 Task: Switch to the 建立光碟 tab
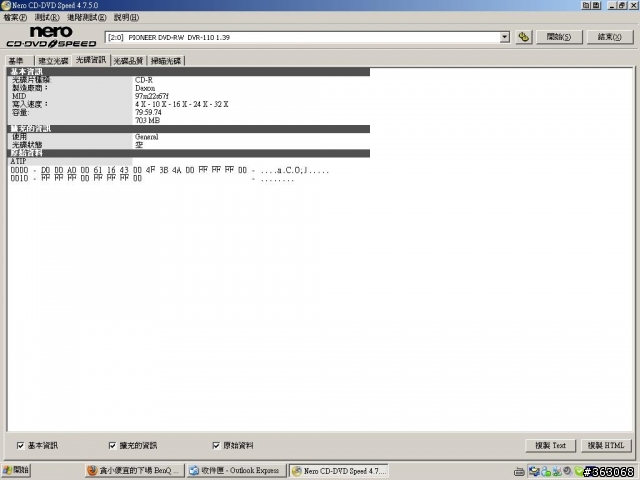pyautogui.click(x=53, y=61)
